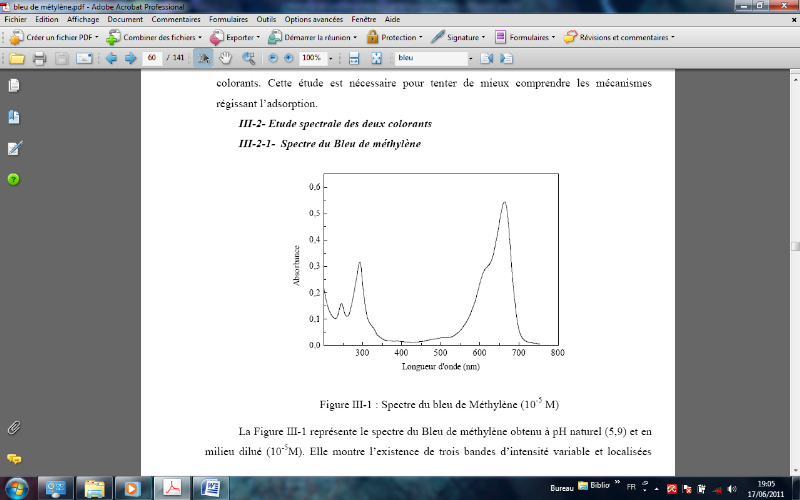Open the Attachments paperclip panel
Viewport: 800px width, 500px height.
click(x=14, y=428)
